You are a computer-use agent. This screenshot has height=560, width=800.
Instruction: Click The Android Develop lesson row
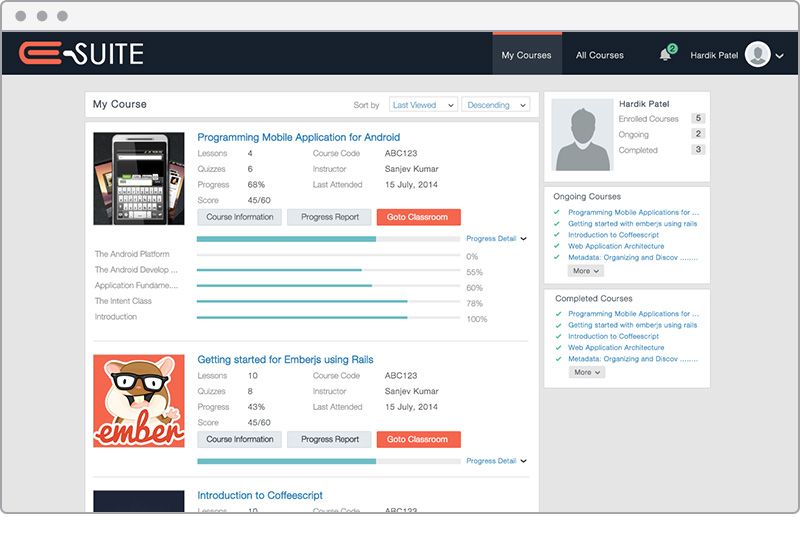coord(289,270)
